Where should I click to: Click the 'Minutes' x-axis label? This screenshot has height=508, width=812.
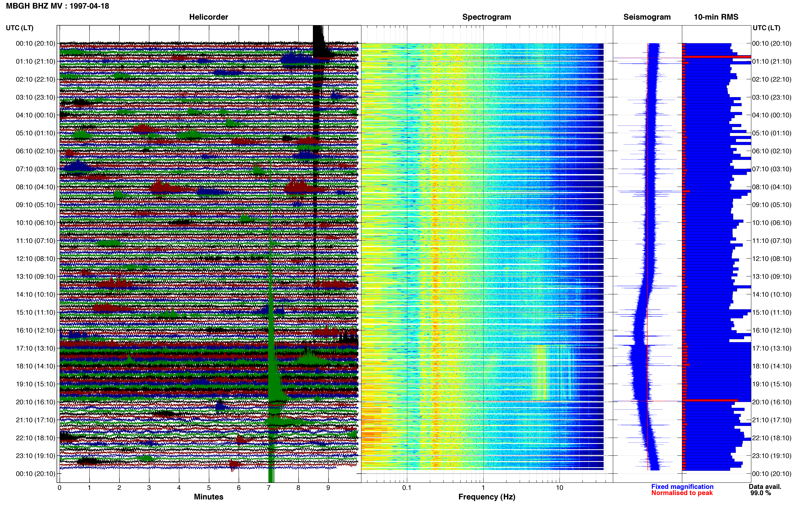click(x=209, y=497)
